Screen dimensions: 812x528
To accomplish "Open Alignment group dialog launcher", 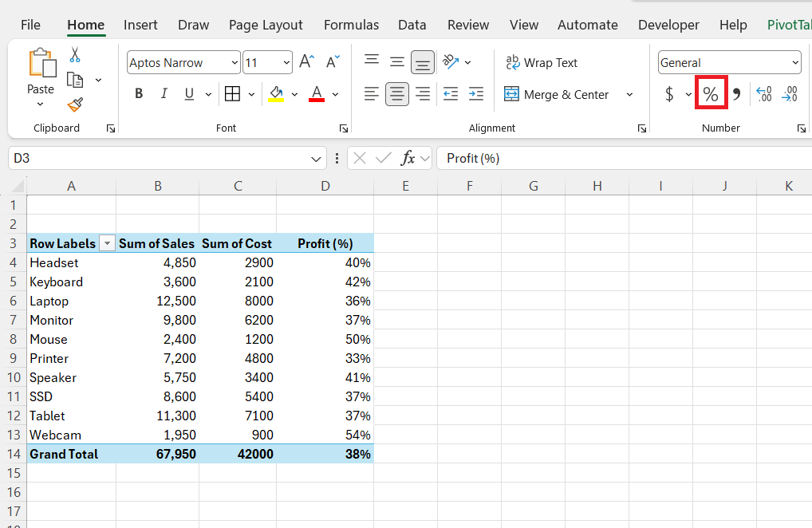I will (642, 128).
